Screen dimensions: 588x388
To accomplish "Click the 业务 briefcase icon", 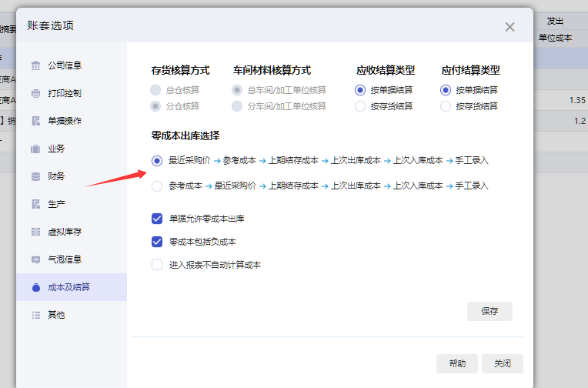I will coord(35,149).
